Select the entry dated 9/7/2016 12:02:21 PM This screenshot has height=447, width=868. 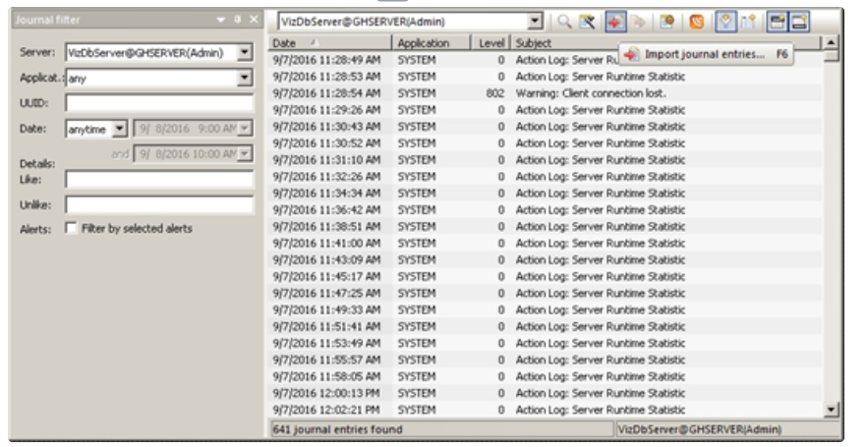(546, 410)
